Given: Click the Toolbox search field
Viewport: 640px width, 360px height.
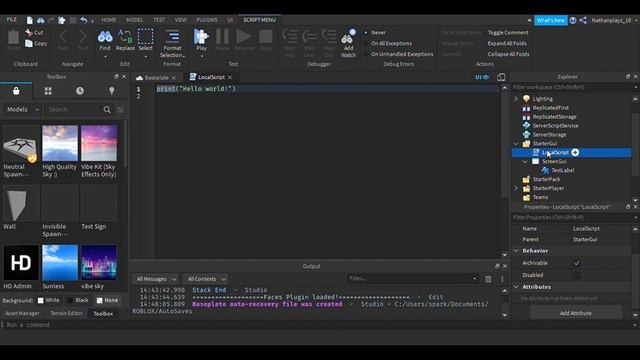Looking at the screenshot, I should [x=73, y=109].
